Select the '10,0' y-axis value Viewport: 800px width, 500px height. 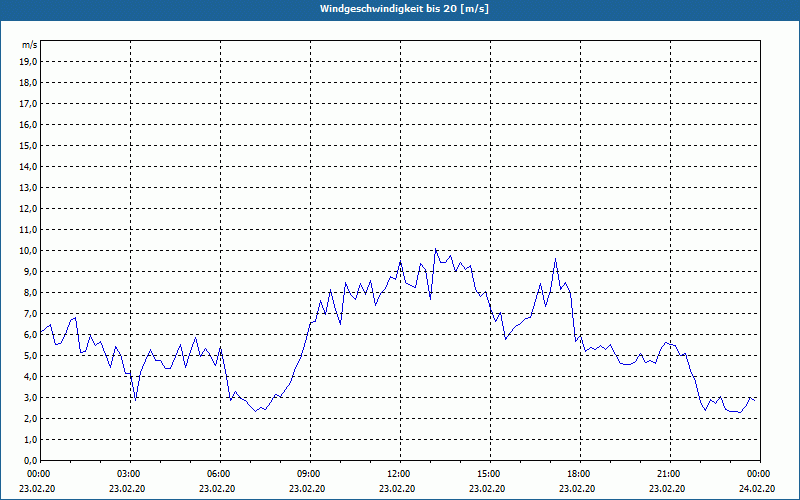click(29, 251)
